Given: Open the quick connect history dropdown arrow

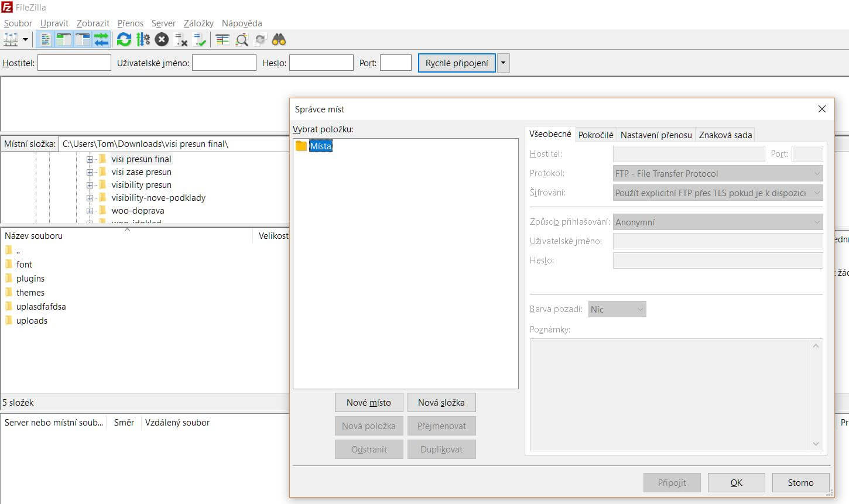Looking at the screenshot, I should coord(503,63).
